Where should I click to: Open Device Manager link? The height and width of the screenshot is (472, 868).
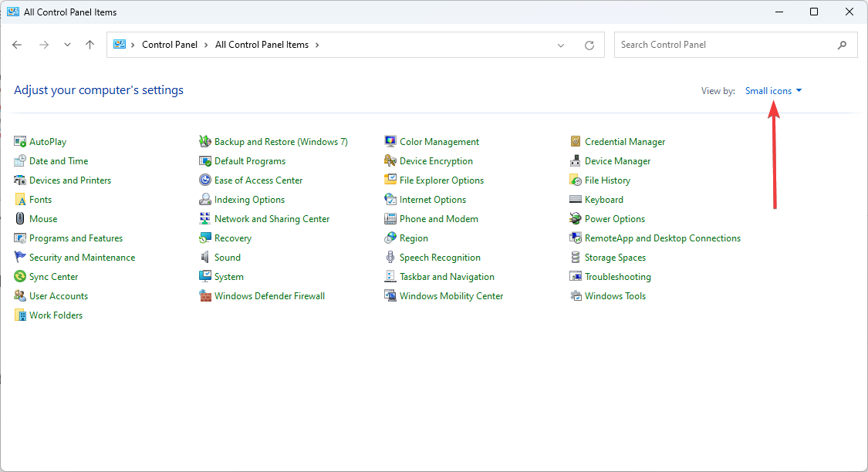pyautogui.click(x=617, y=161)
